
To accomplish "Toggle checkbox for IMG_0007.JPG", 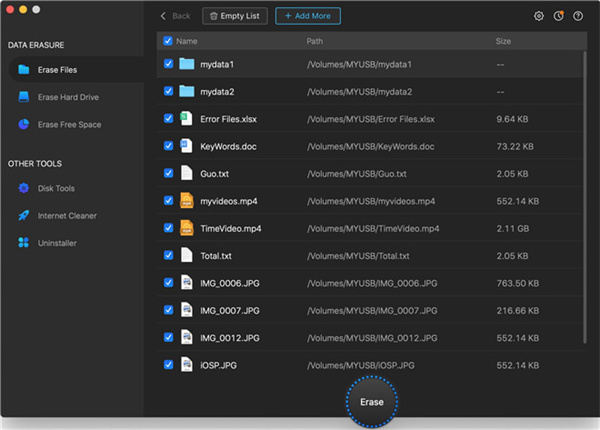I will pos(168,310).
